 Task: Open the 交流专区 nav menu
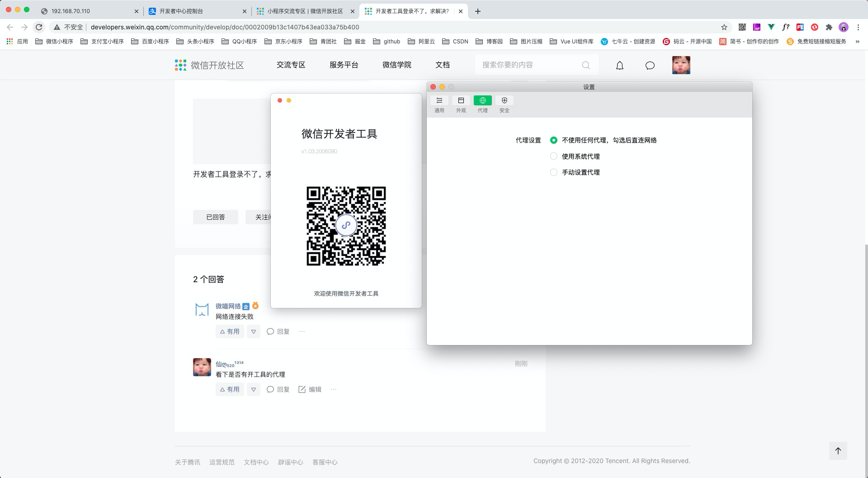point(291,65)
